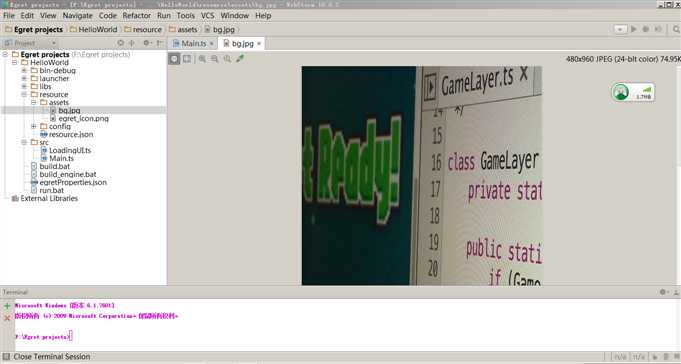Select egret_icon.png in the project tree
The image size is (681, 364).
click(x=83, y=118)
